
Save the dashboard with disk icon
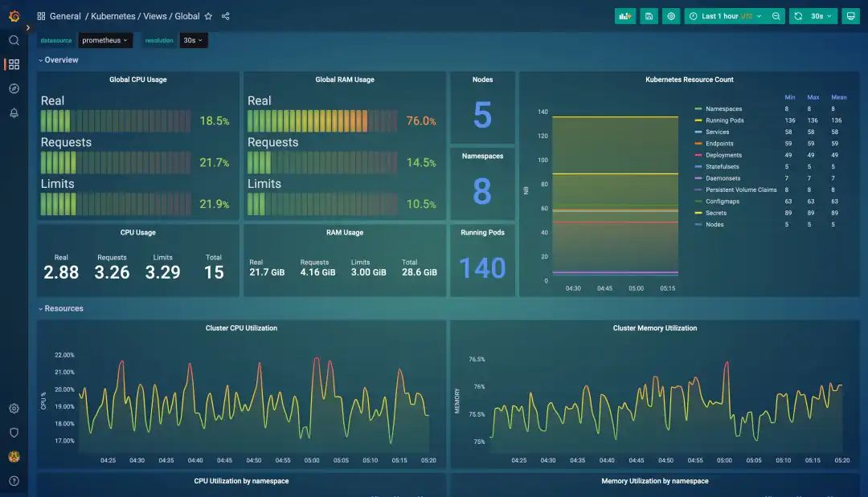(649, 16)
